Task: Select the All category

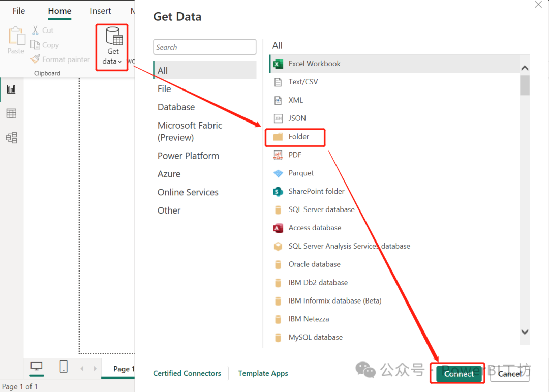Action: point(205,70)
